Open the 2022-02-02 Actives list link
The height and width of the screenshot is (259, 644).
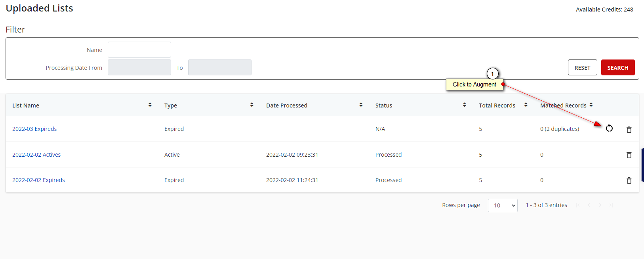tap(36, 155)
